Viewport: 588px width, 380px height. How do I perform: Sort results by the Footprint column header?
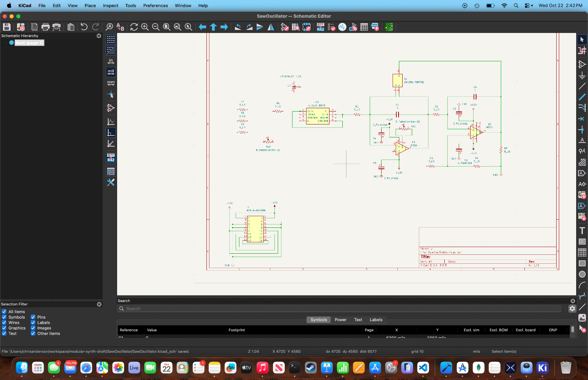coord(237,330)
